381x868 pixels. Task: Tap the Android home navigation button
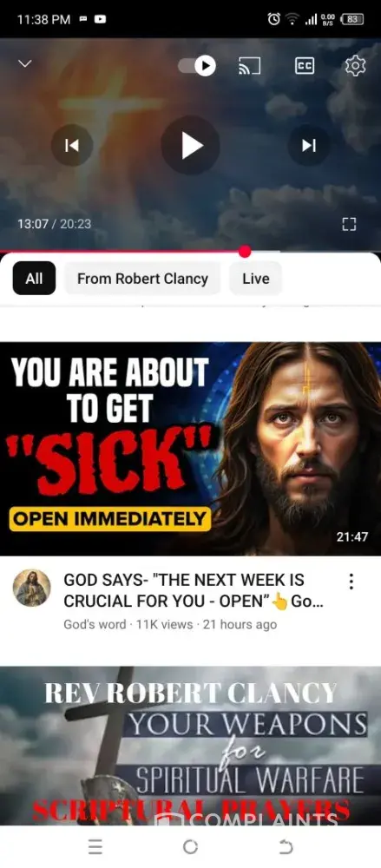point(190,847)
